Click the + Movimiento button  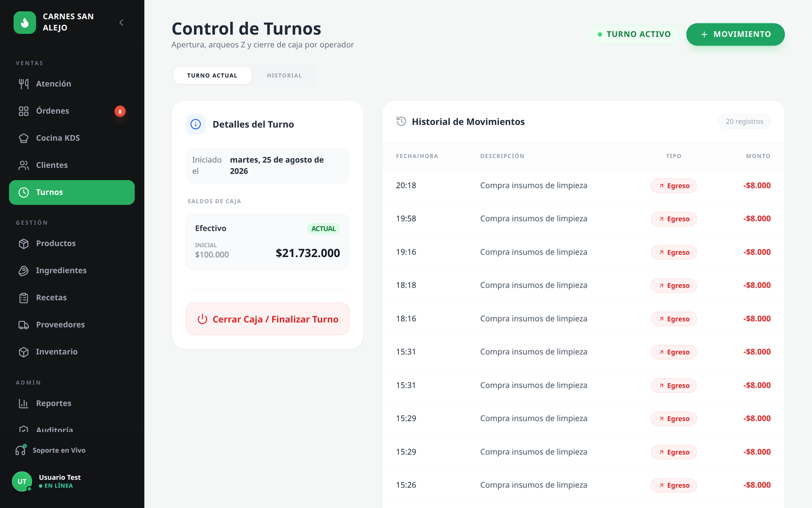(x=735, y=34)
